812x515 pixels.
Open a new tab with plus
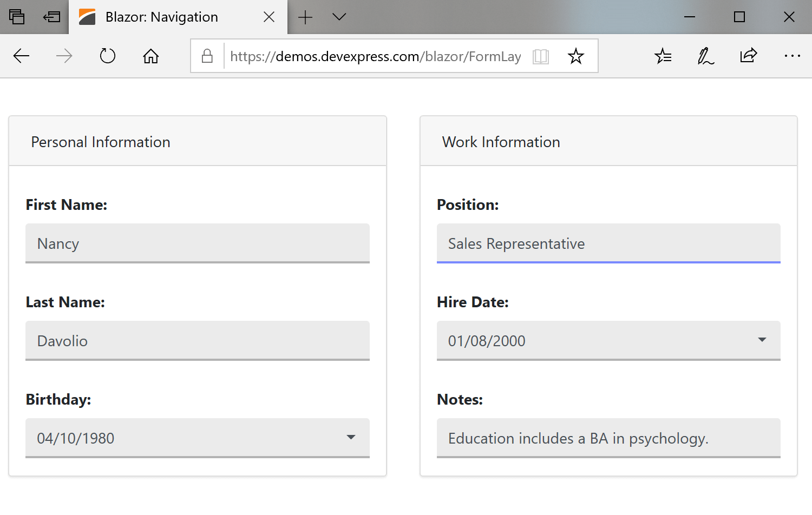(305, 17)
